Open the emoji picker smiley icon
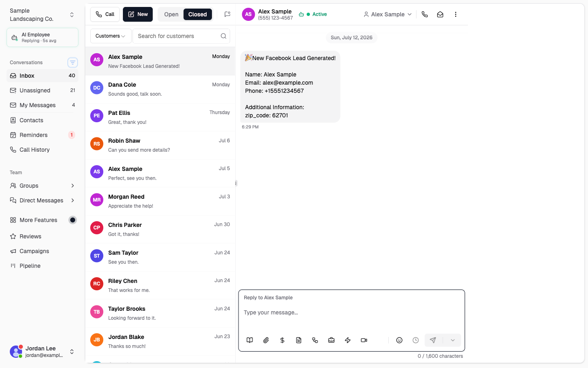 (x=399, y=340)
